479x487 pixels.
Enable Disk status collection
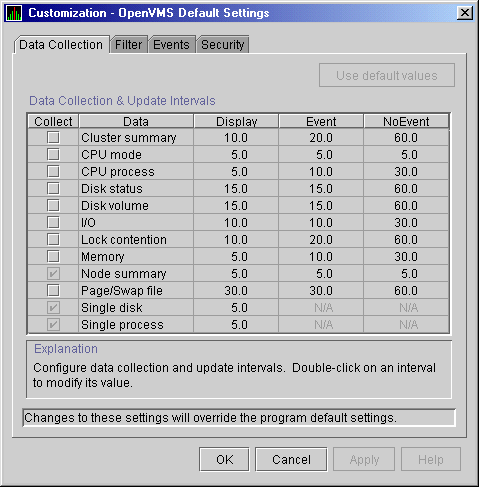point(53,188)
